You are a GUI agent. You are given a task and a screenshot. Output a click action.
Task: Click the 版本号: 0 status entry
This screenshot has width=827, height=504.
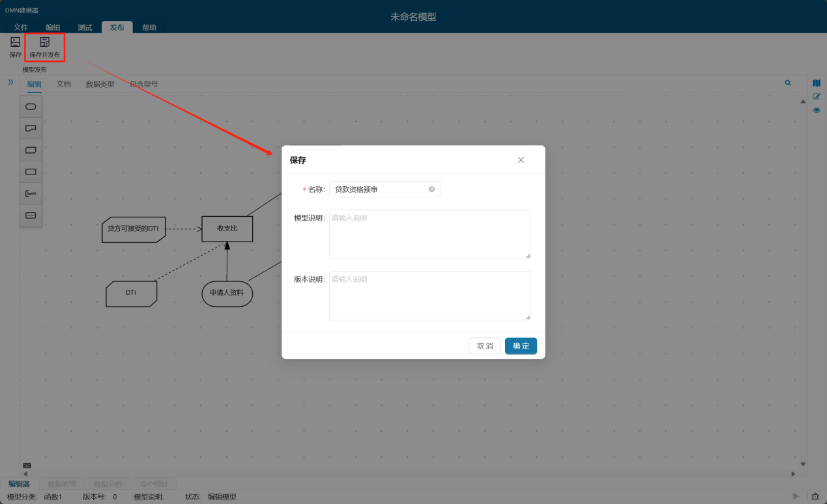coord(100,497)
